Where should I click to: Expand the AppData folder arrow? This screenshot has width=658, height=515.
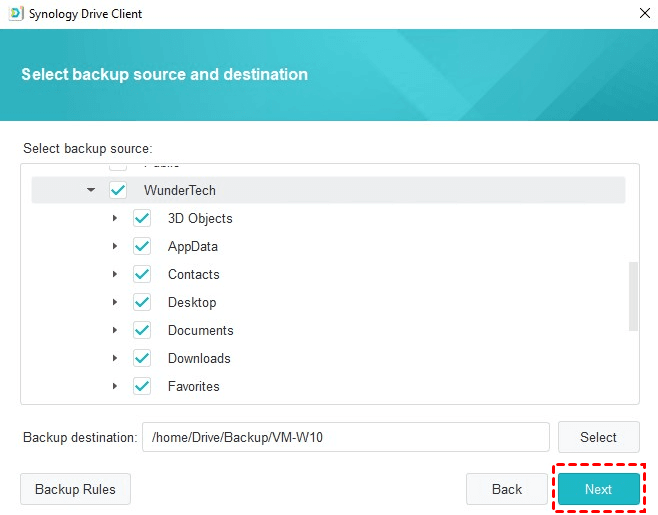click(115, 246)
